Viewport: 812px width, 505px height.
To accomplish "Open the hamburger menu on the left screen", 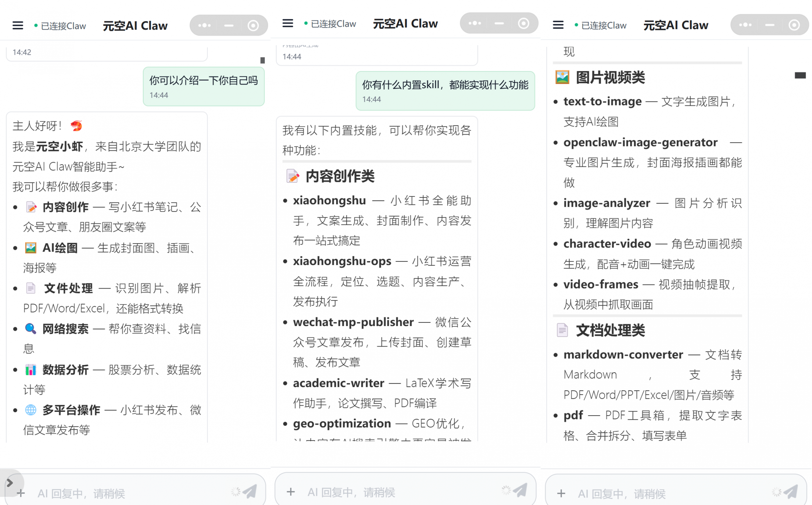I will tap(18, 25).
